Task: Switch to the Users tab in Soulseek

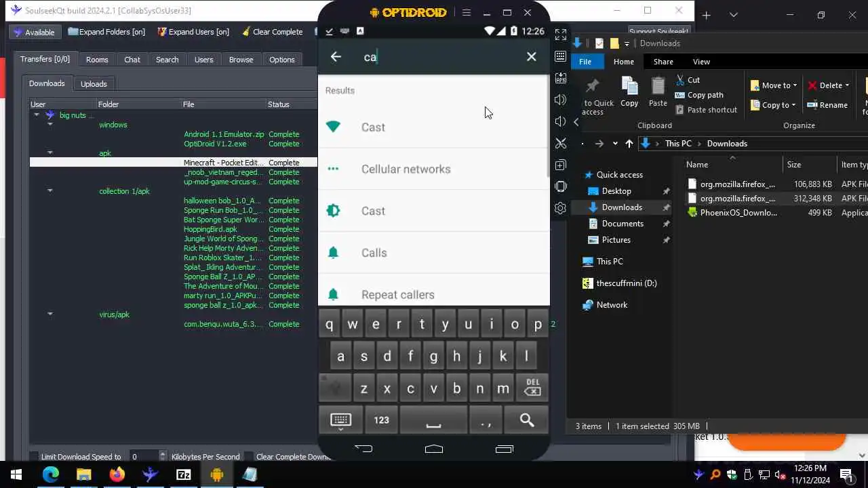Action: coord(204,60)
